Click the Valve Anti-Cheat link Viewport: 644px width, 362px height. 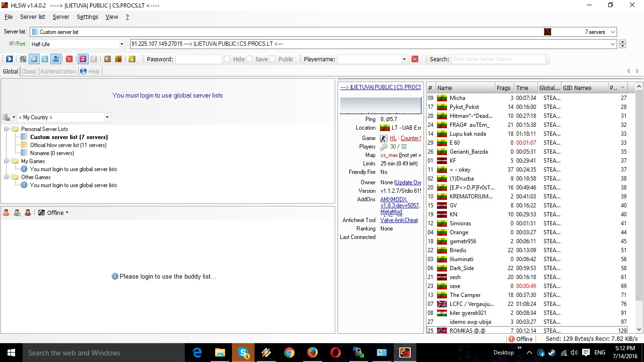(x=399, y=220)
